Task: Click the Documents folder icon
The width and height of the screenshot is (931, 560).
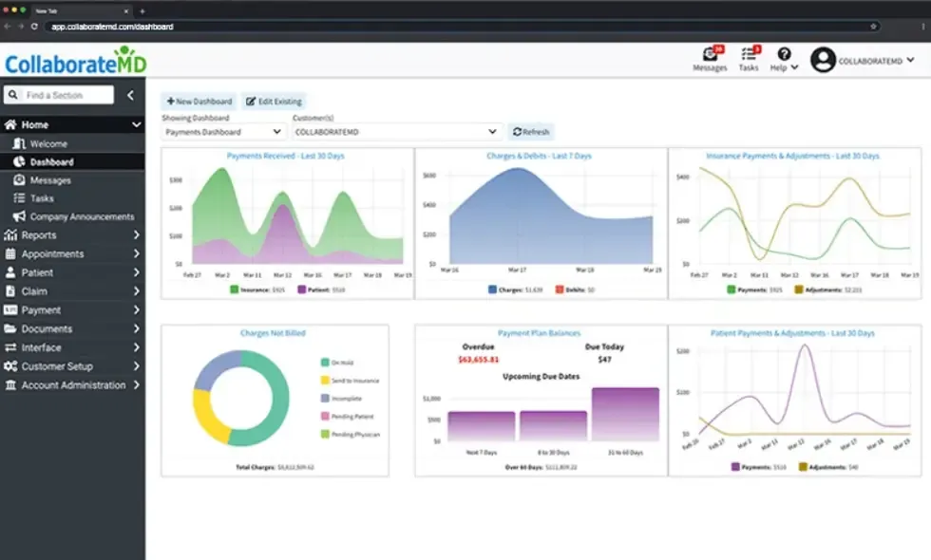Action: point(10,328)
